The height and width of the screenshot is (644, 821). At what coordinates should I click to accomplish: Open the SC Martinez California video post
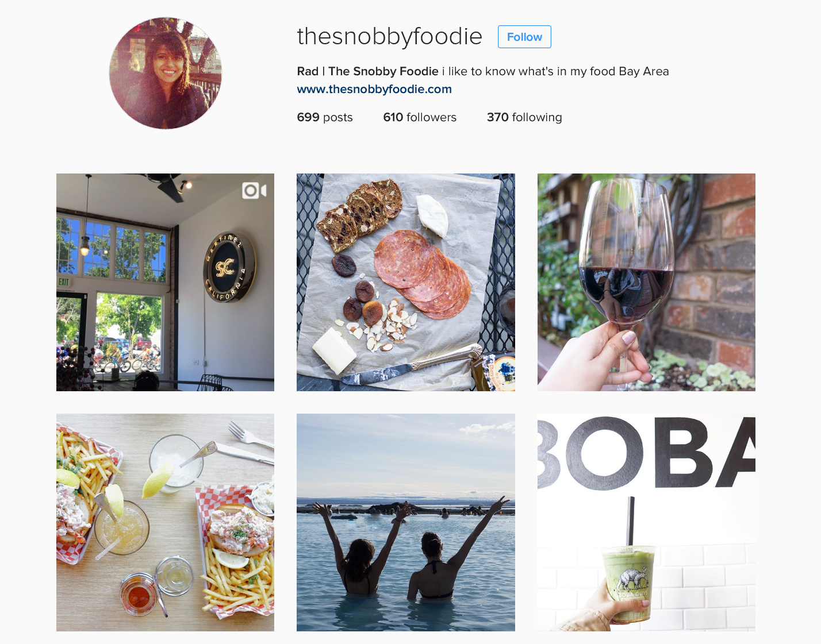coord(165,282)
